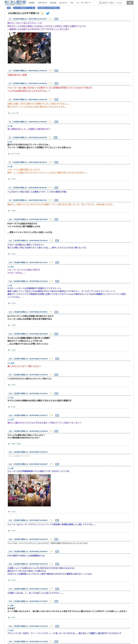Like post 6 via its heart with 7

(x=50, y=137)
